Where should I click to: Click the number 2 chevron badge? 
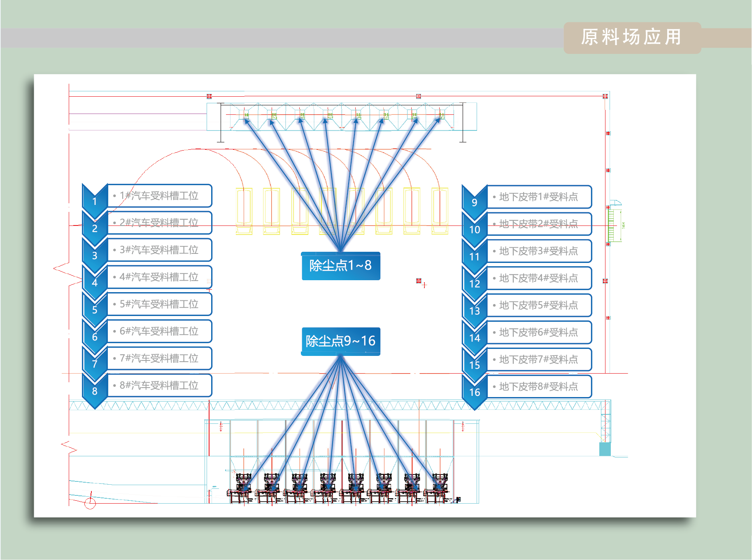[x=95, y=228]
